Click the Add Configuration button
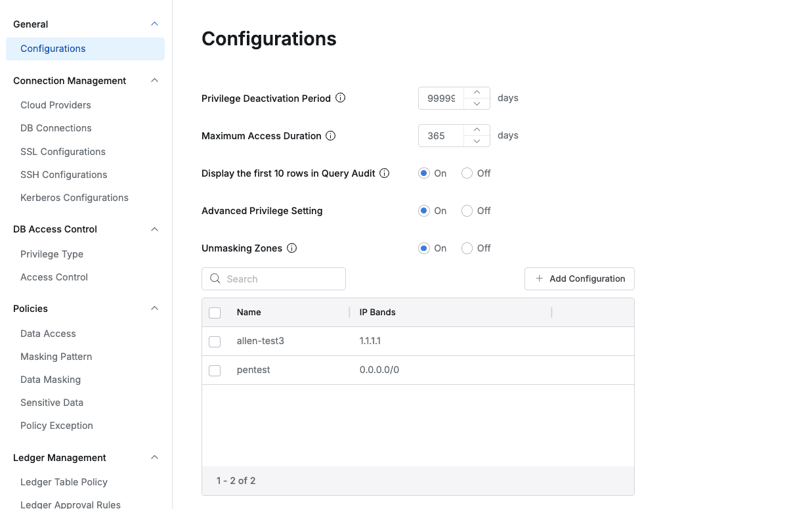 click(x=579, y=278)
